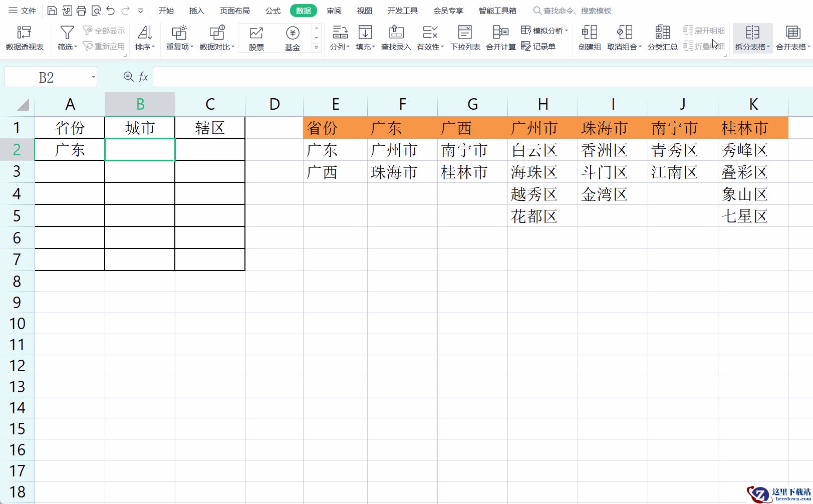
Task: Select the 城市 header cell
Action: click(x=140, y=128)
